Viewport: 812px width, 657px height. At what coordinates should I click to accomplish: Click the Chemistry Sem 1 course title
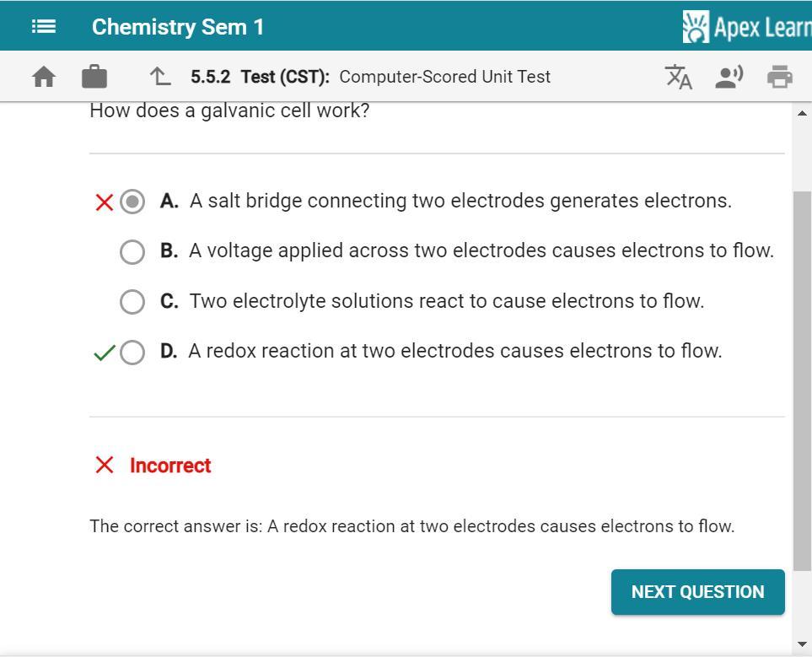coord(178,27)
